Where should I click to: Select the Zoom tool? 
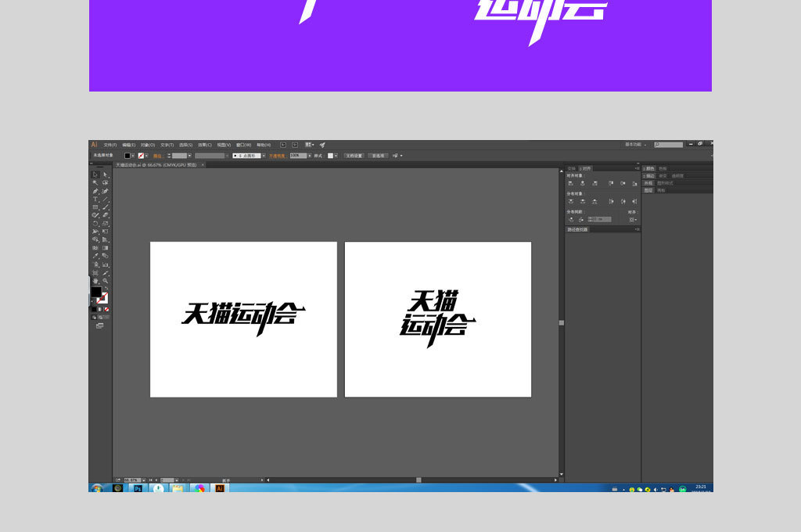pyautogui.click(x=106, y=281)
